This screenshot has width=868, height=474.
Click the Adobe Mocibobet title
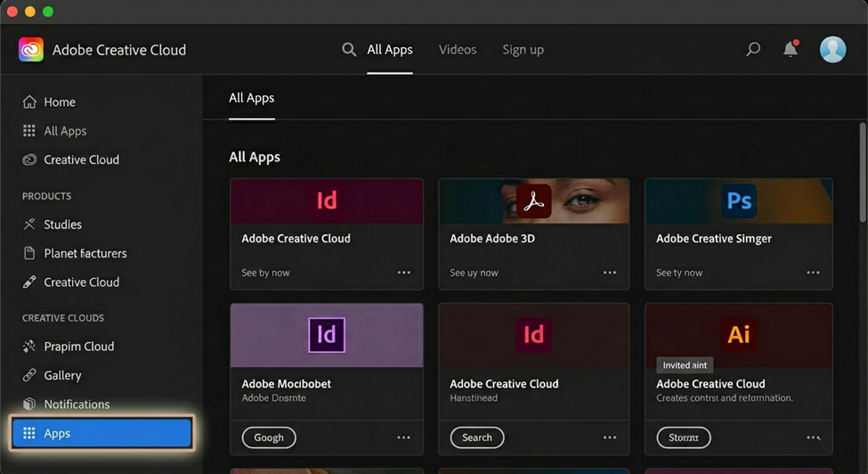pyautogui.click(x=286, y=384)
